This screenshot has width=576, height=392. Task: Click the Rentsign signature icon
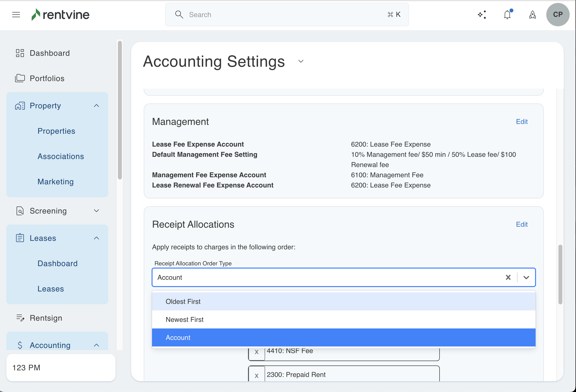[20, 318]
